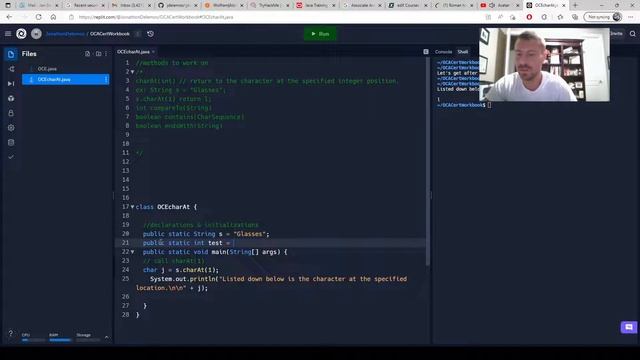Image resolution: width=640 pixels, height=360 pixels.
Task: Click the Replit logo
Action: point(21,34)
